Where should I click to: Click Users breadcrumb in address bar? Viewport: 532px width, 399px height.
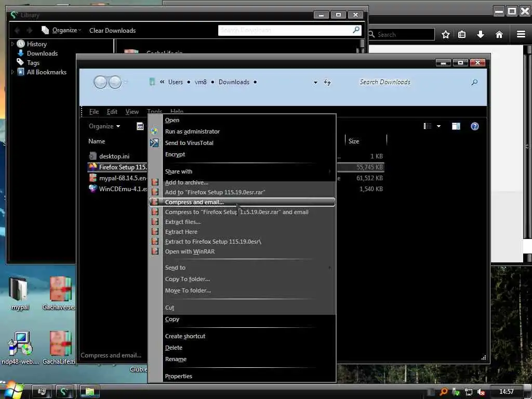coord(176,82)
